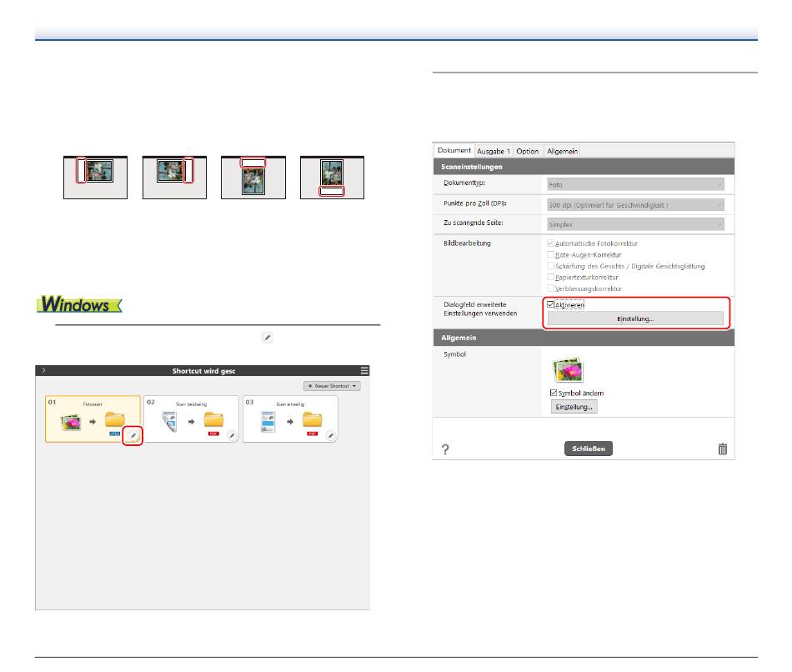Click the Shortcut wird gesc title text
This screenshot has height=672, width=792.
pos(203,371)
